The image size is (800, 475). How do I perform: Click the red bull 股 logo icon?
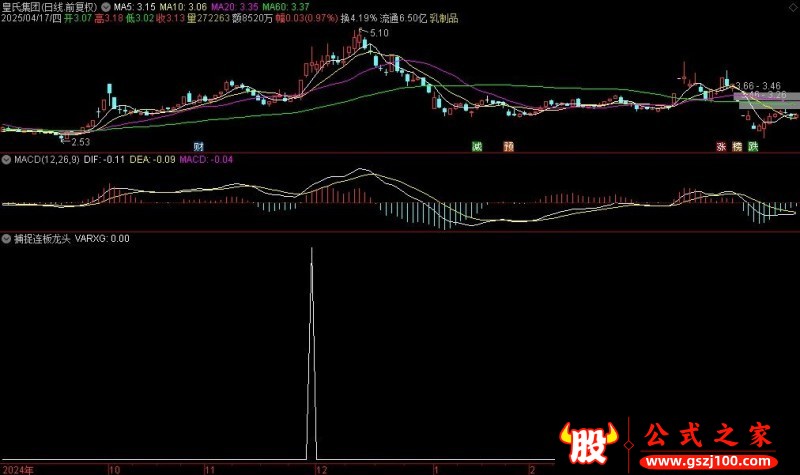point(589,442)
